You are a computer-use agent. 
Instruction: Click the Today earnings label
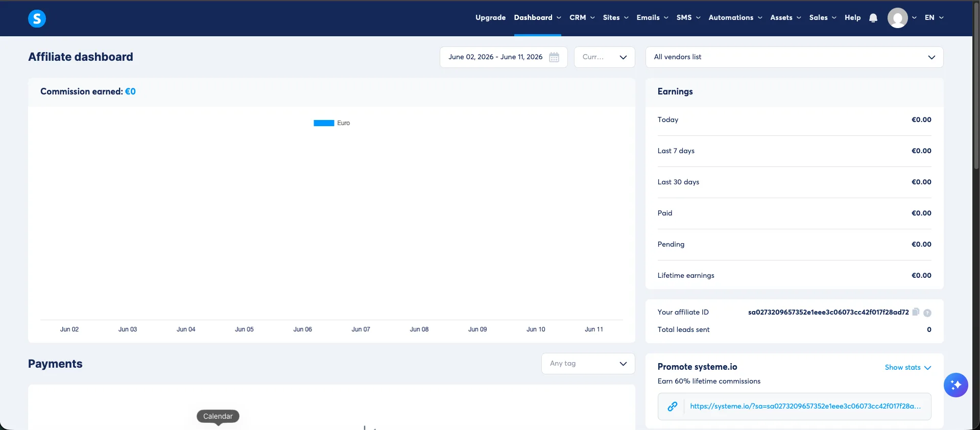[667, 120]
